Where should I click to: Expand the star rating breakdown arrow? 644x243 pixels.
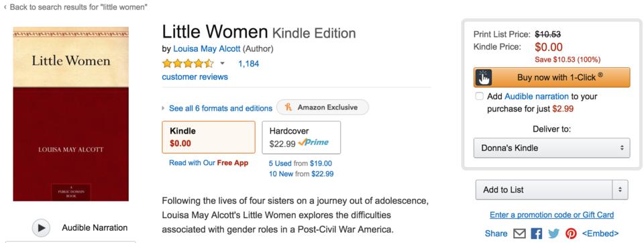[x=222, y=64]
